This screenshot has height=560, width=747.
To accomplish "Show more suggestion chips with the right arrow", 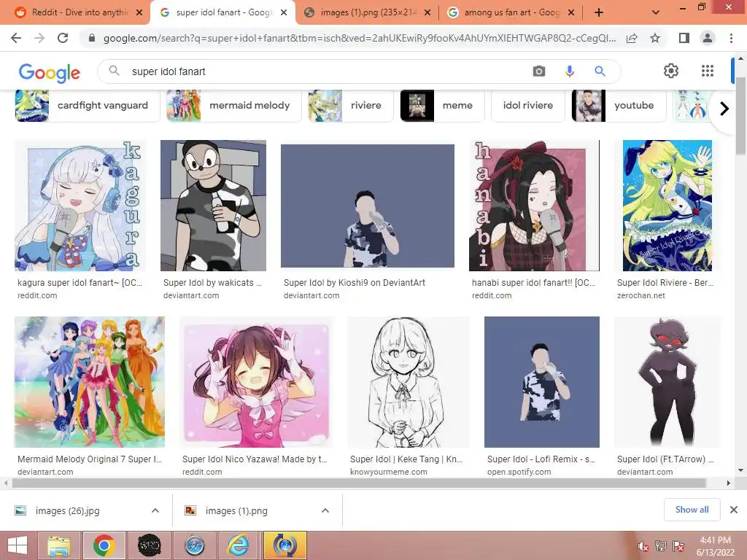I will (x=724, y=109).
